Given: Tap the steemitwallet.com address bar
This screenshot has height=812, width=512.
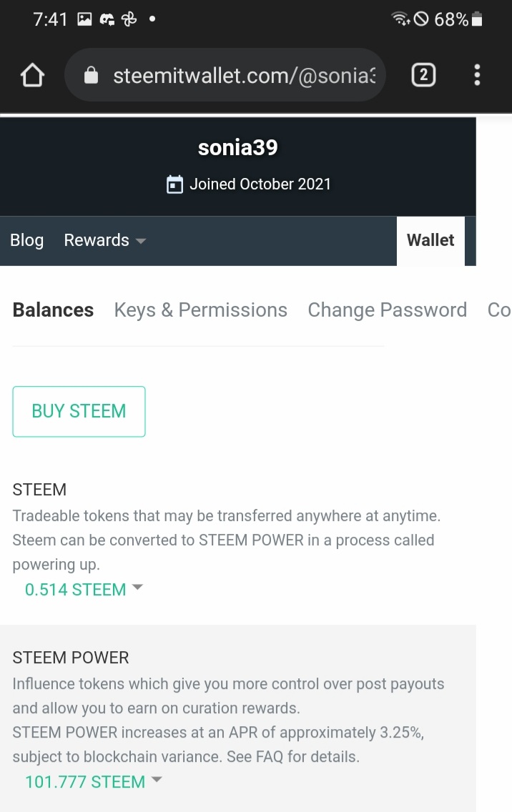Looking at the screenshot, I should click(x=243, y=75).
